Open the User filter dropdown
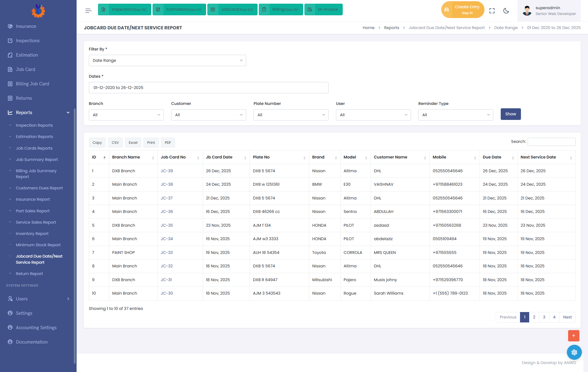588x372 pixels. (x=373, y=115)
